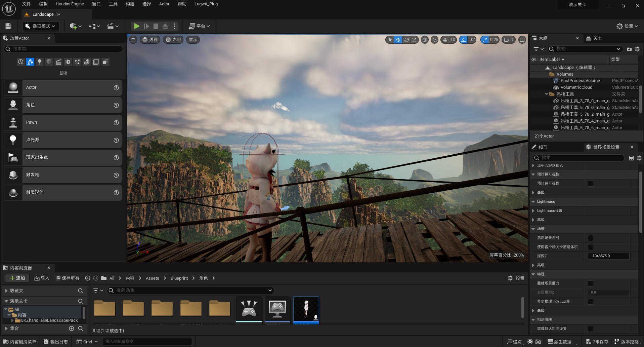Open the 平台 platforms dropdown
The width and height of the screenshot is (644, 347).
point(199,26)
